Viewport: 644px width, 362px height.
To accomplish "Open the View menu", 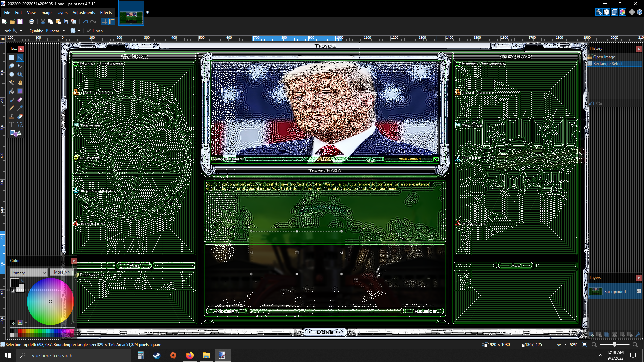I will pyautogui.click(x=31, y=13).
